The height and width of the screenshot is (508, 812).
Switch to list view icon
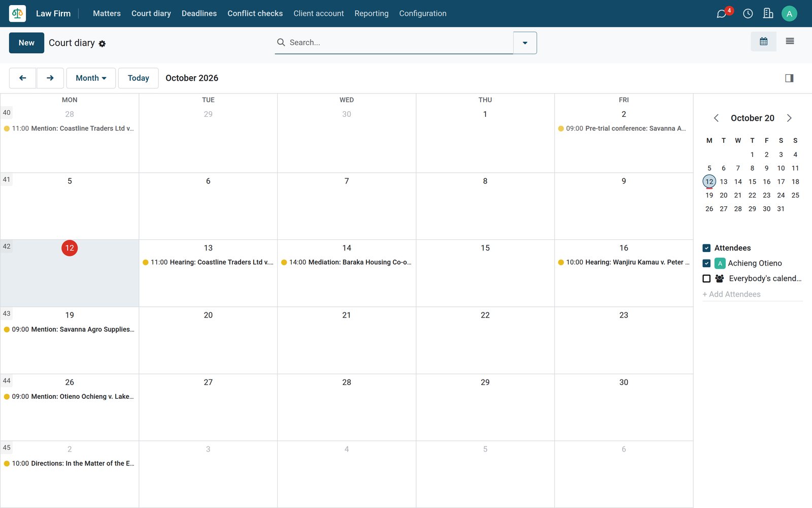coord(790,42)
